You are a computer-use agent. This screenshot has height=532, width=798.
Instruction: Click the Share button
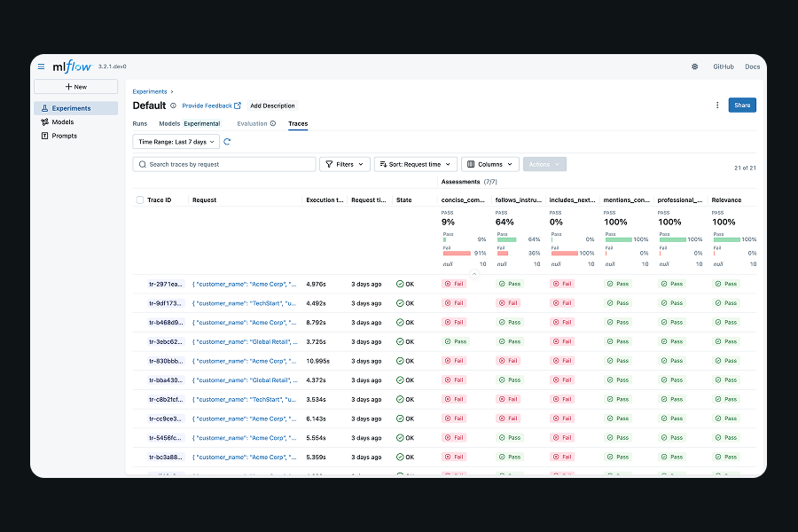[x=742, y=105]
